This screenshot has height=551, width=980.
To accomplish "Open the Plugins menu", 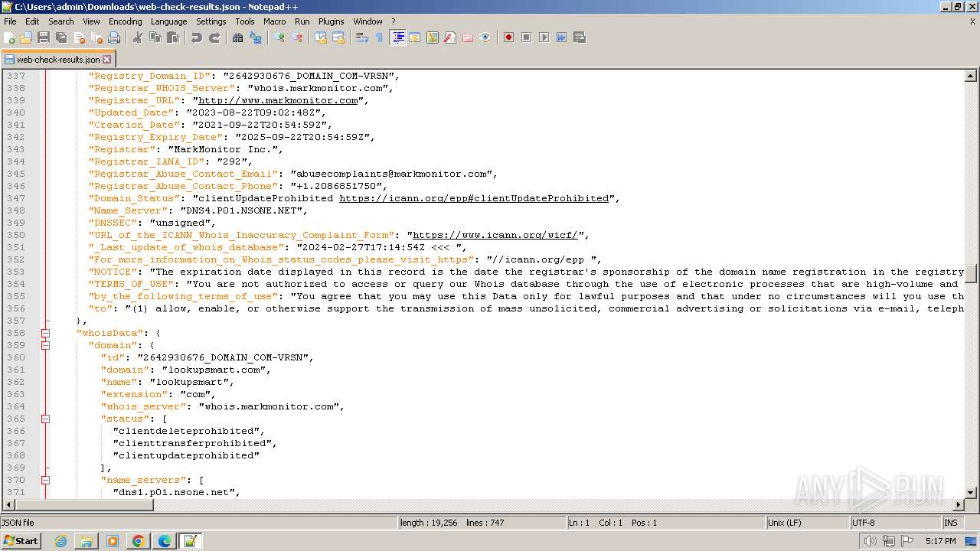I will 331,21.
